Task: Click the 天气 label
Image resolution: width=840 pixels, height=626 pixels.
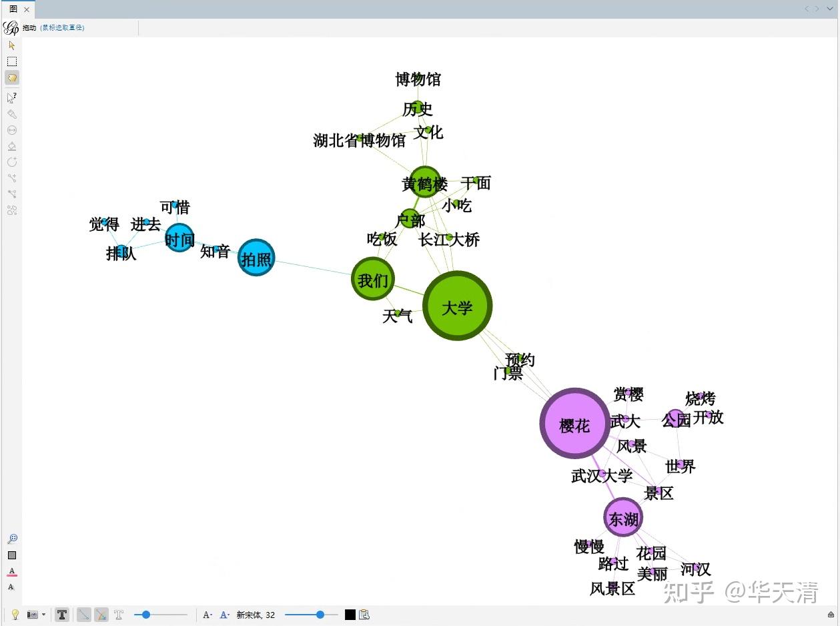Action: 398,316
